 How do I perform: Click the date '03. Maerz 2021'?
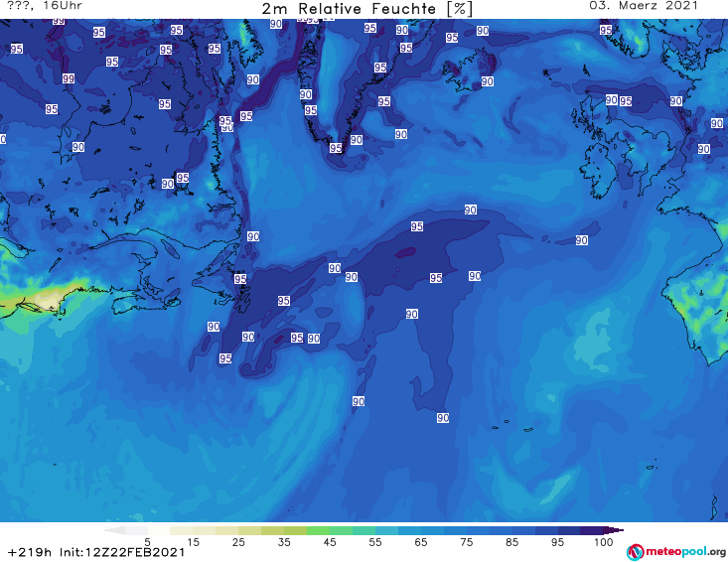644,6
